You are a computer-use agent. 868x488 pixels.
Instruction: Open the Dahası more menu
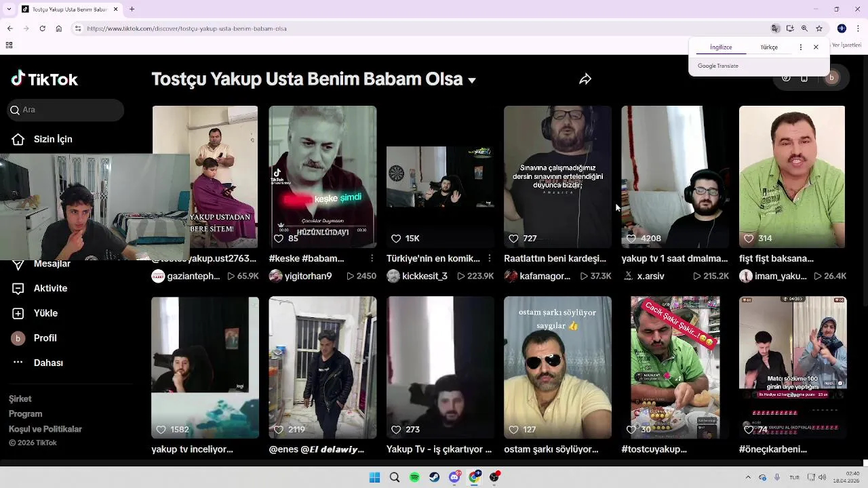[38, 363]
